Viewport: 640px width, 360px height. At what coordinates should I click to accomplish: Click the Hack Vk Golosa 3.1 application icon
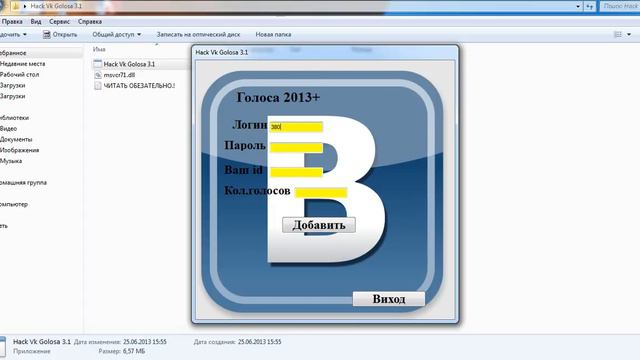pos(98,64)
